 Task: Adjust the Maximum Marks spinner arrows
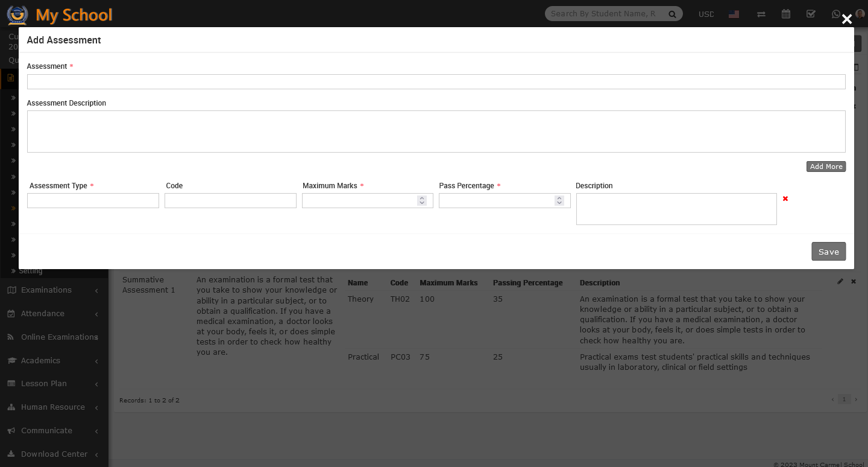422,200
